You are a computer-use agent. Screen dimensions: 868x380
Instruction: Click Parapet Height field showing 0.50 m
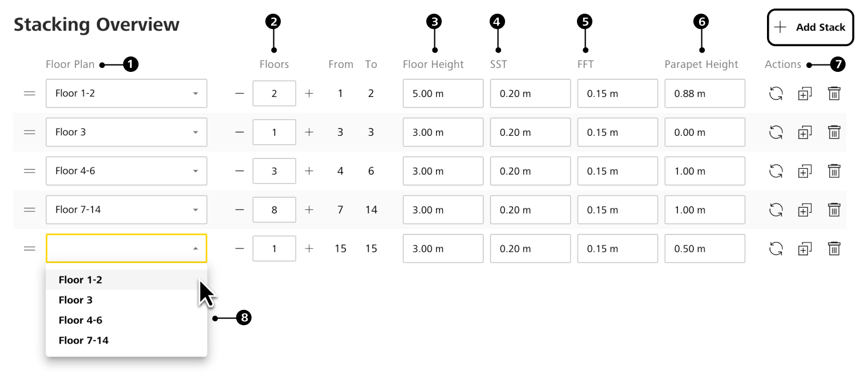coord(705,249)
